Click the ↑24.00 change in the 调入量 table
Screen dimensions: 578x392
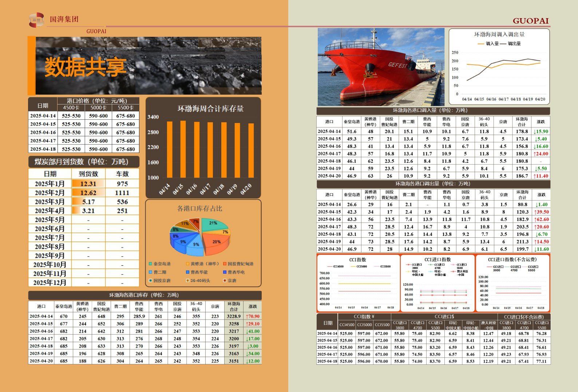541,154
